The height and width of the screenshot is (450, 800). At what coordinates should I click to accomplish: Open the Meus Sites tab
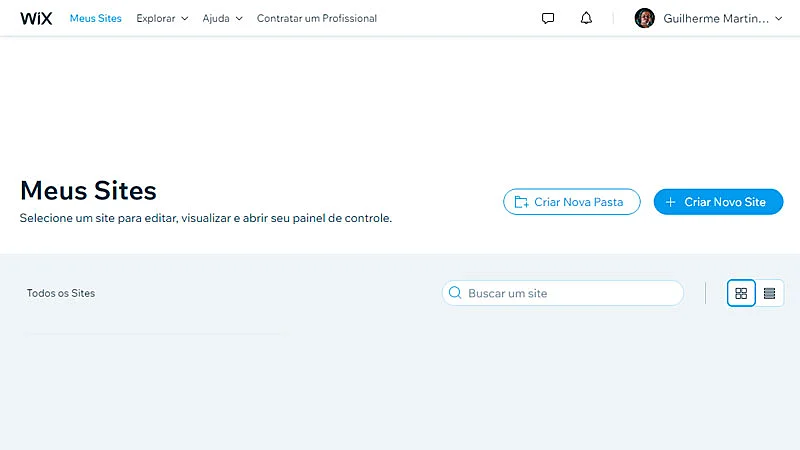pos(95,18)
